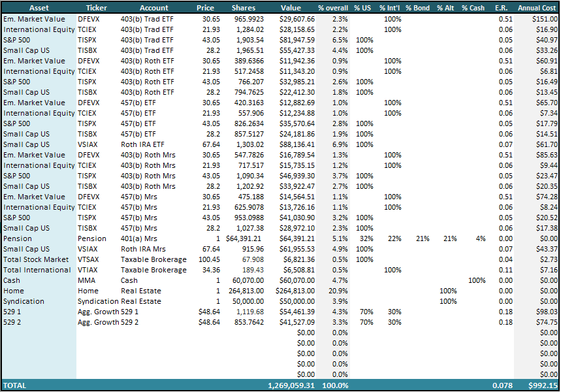Click the value cell $29,607.66
The height and width of the screenshot is (392, 561).
click(297, 19)
